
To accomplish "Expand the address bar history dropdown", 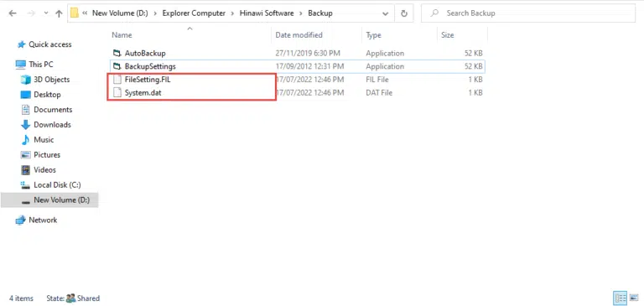I will 385,13.
